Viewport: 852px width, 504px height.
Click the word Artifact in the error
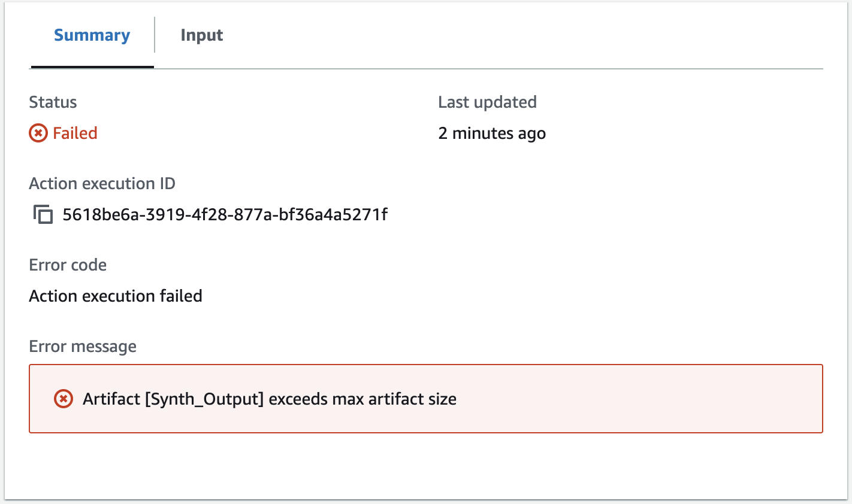(111, 399)
